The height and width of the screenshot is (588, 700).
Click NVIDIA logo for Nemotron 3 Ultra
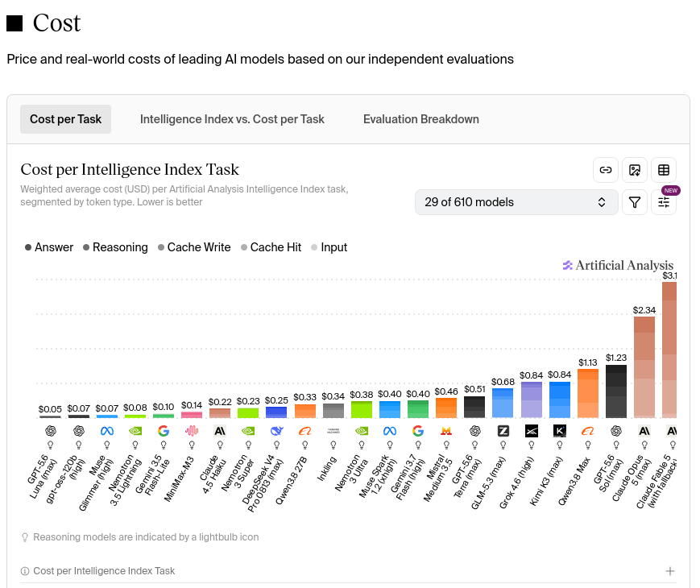(x=362, y=431)
